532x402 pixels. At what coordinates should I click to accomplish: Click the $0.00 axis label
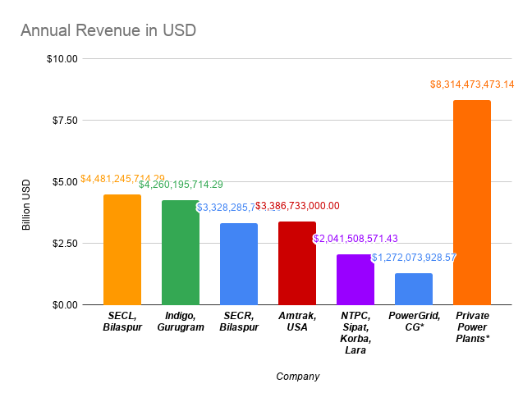tap(65, 305)
